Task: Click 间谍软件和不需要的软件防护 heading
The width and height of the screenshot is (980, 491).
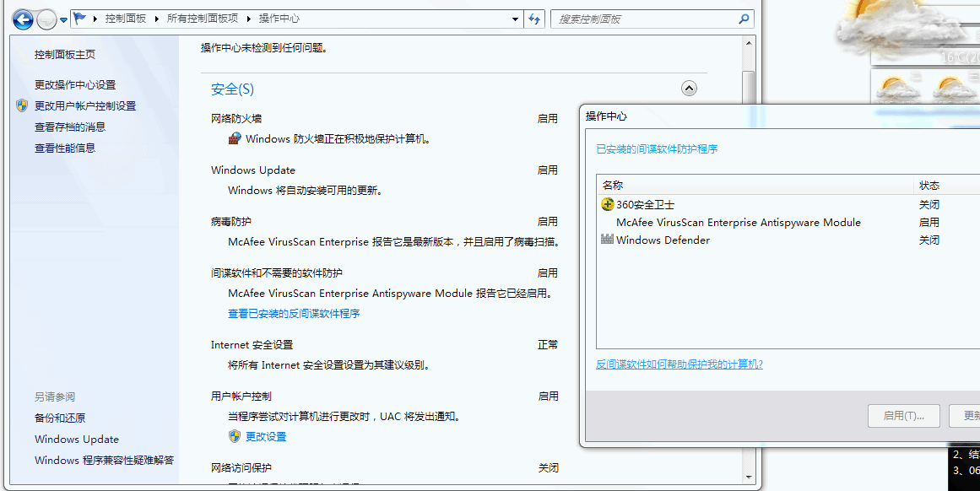Action: coord(277,273)
